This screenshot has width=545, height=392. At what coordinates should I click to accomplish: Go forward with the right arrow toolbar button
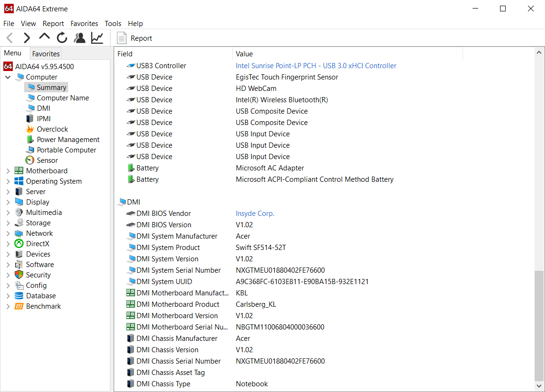(27, 37)
